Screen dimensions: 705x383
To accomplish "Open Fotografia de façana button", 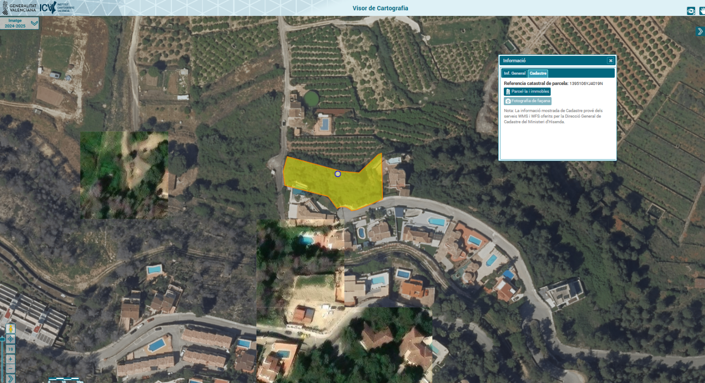I will point(527,101).
